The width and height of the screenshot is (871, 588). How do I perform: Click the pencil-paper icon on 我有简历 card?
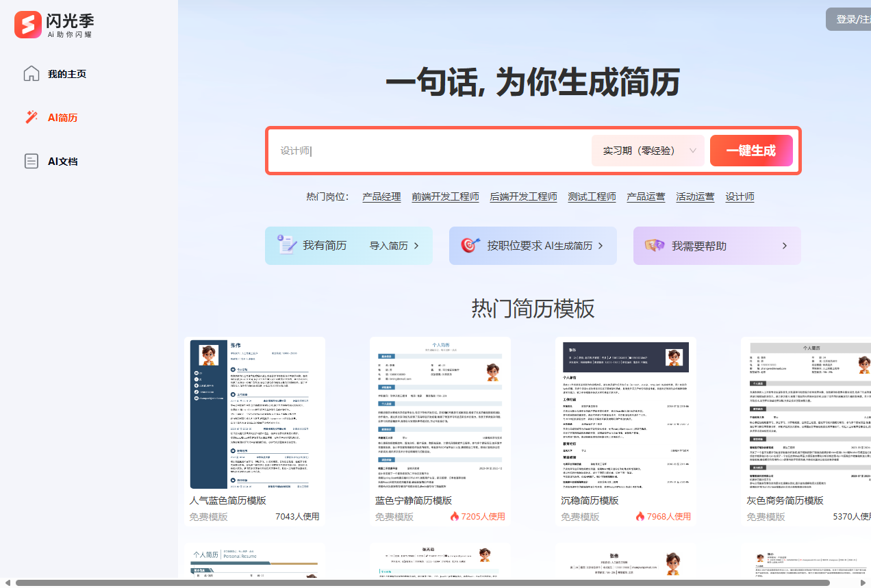pos(287,245)
